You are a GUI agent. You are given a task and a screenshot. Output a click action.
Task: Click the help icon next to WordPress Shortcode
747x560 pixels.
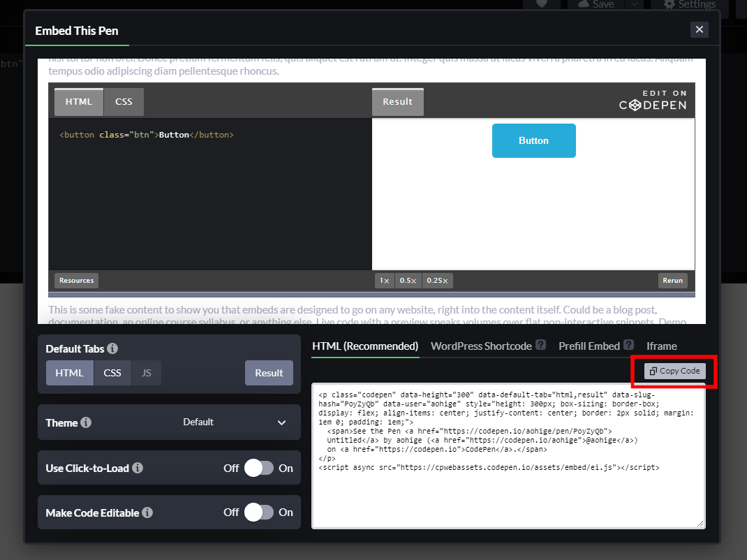pos(541,345)
